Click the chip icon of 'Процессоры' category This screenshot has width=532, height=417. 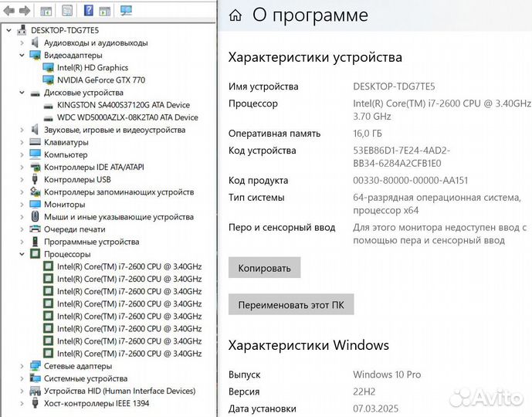click(x=35, y=254)
